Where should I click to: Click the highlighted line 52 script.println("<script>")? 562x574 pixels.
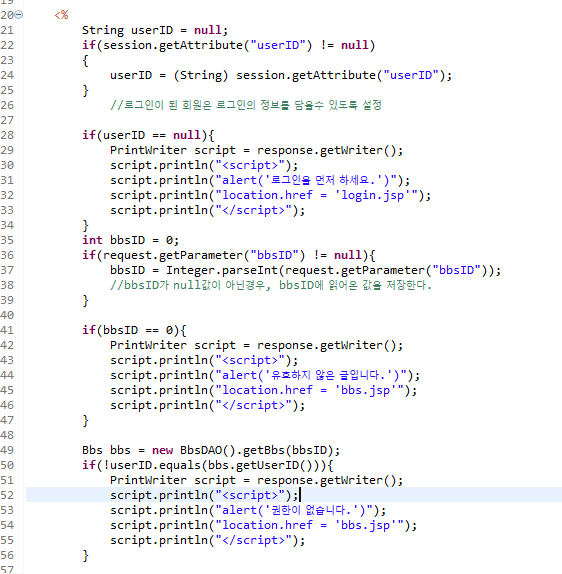pos(204,495)
